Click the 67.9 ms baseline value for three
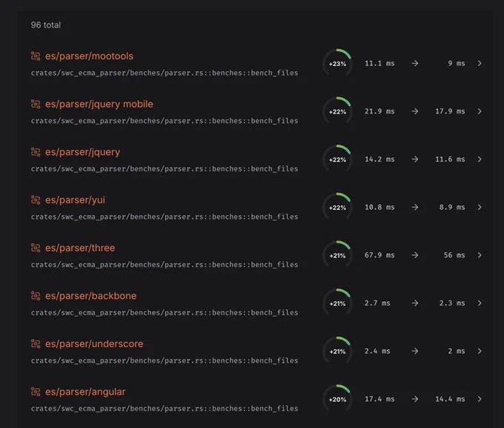504x428 pixels. coord(379,255)
